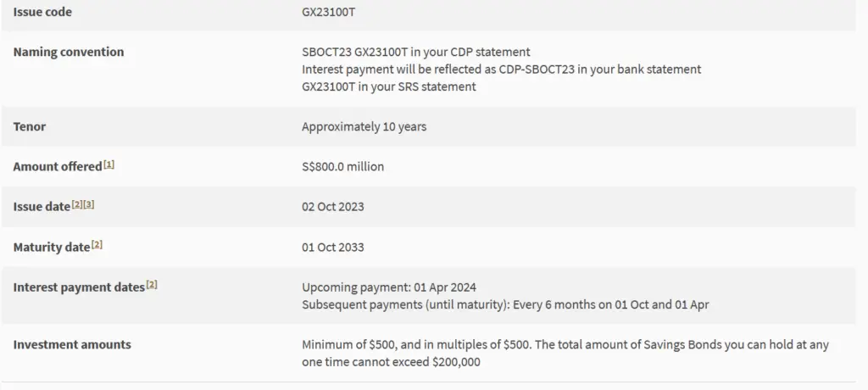The image size is (868, 390).
Task: Click the minimum of $500 investment text
Action: [x=565, y=354]
